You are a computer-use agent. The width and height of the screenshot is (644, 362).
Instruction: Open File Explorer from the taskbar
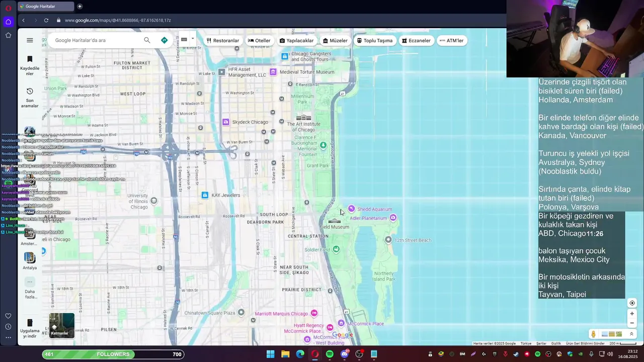point(285,354)
